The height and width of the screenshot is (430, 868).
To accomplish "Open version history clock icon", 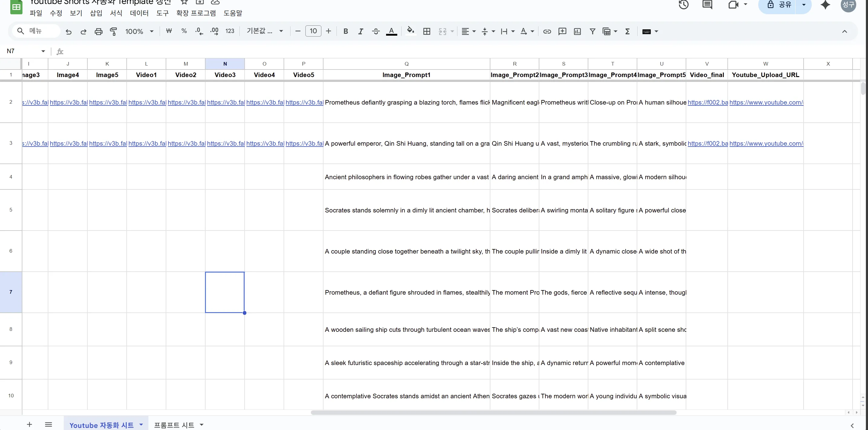I will 683,5.
